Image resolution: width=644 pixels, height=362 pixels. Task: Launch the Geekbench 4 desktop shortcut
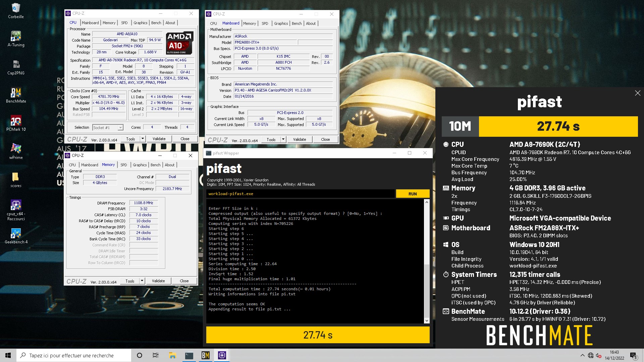coord(16,236)
